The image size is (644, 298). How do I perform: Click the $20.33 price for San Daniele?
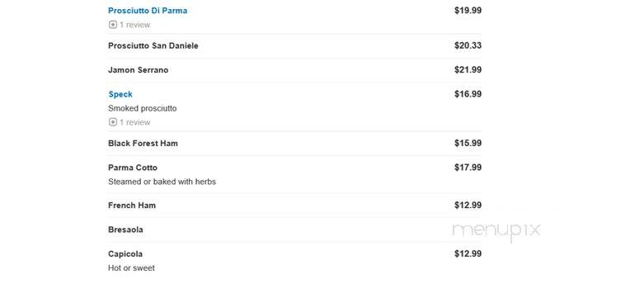pos(468,45)
